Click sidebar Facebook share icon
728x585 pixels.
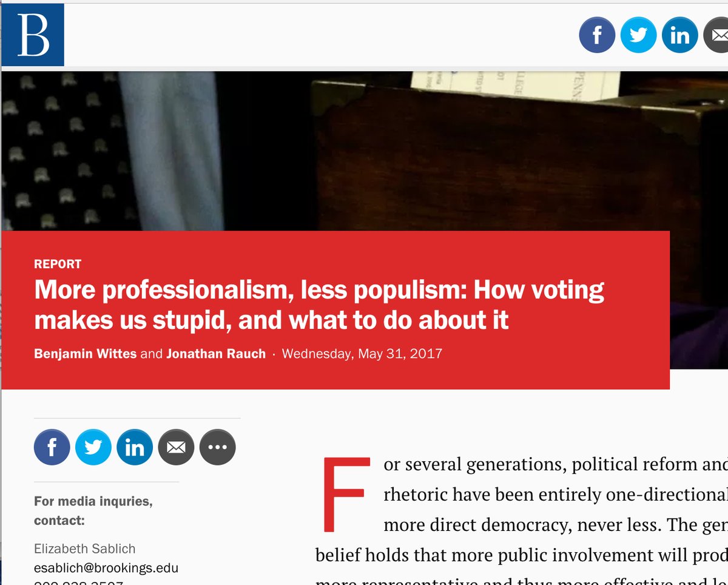52,447
